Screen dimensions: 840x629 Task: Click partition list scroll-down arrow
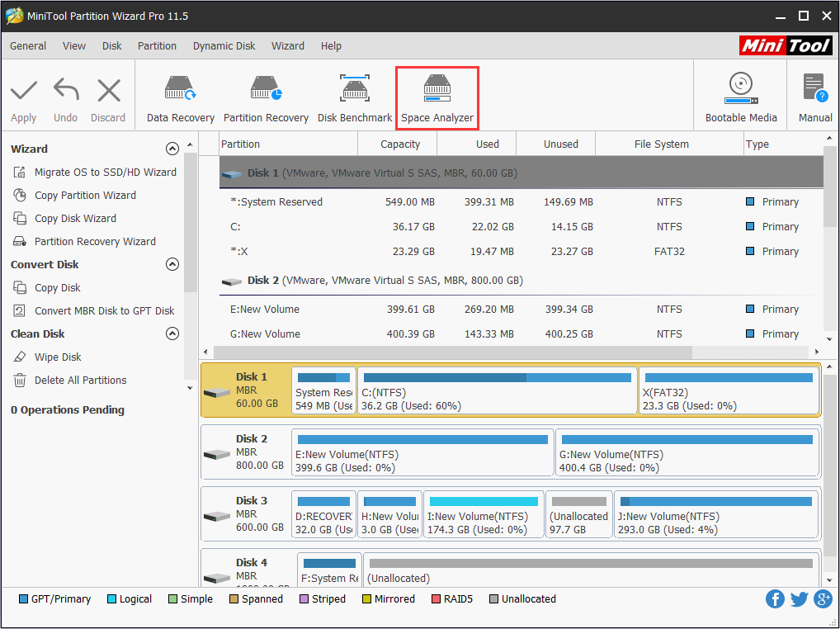[x=829, y=339]
